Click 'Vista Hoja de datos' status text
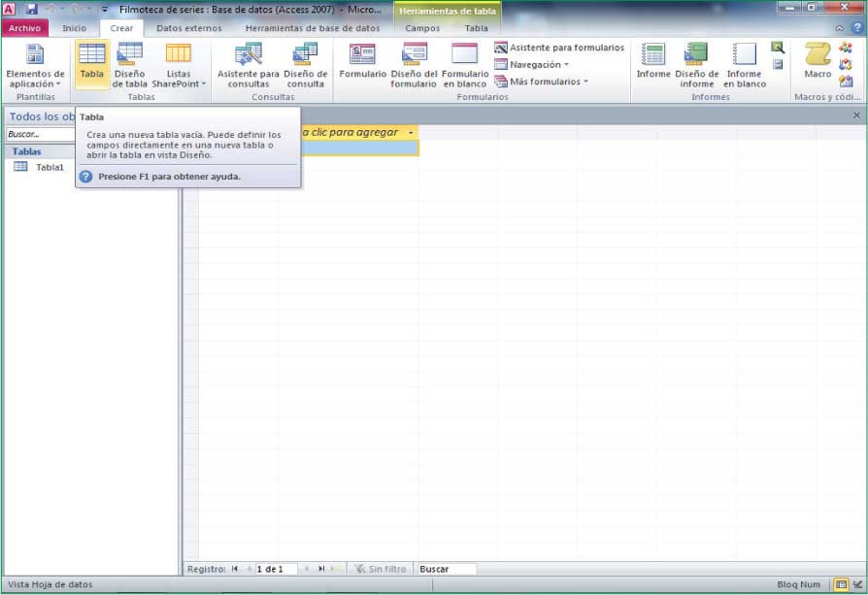Screen dimensions: 868x595 (x=50, y=584)
